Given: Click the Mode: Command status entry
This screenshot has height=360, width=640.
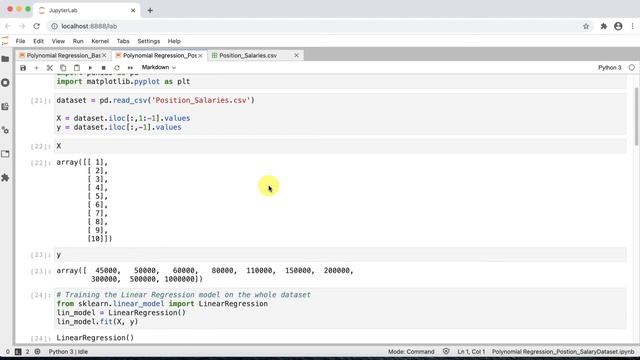Looking at the screenshot, I should click(x=411, y=352).
